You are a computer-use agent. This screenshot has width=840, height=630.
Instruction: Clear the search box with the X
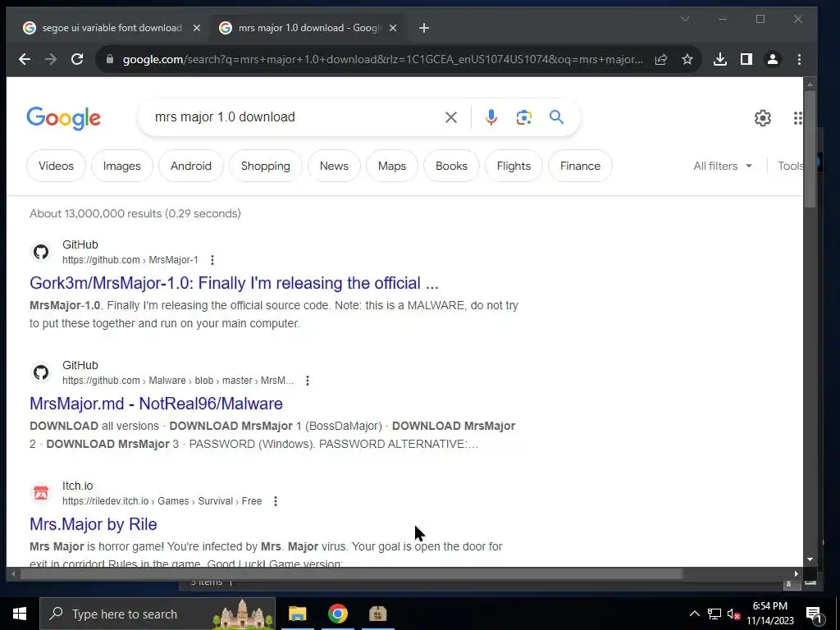[x=451, y=117]
